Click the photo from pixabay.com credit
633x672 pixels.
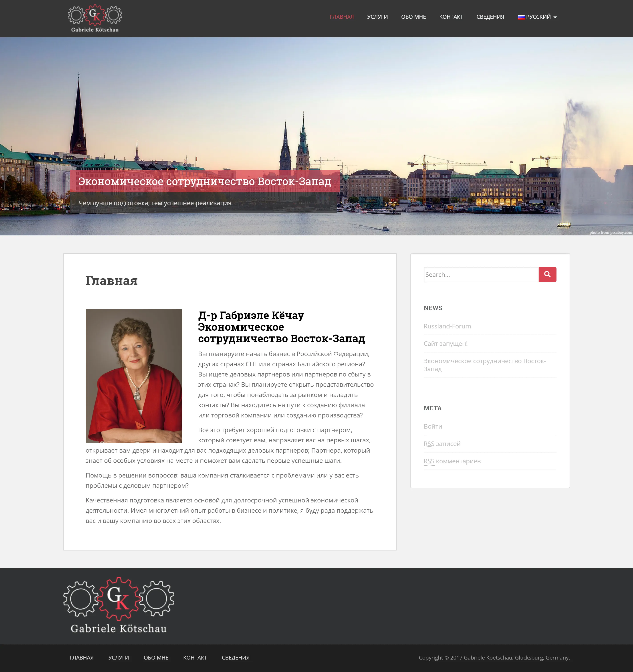pyautogui.click(x=610, y=232)
